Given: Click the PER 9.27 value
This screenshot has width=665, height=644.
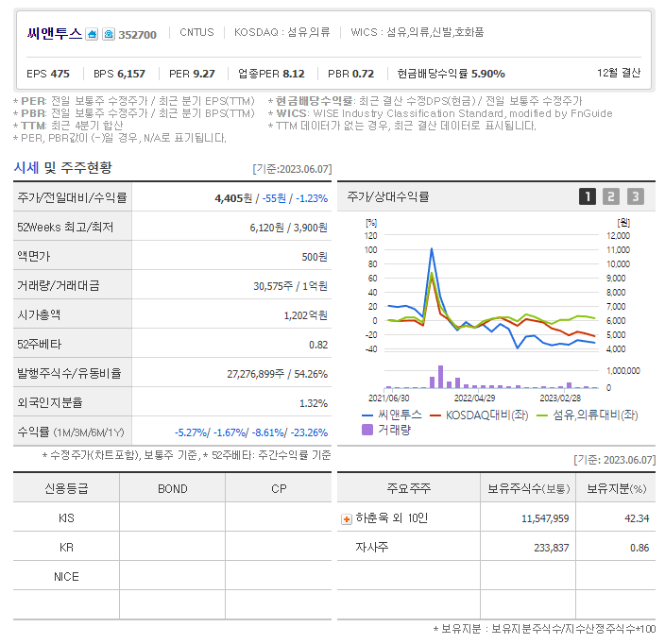Looking at the screenshot, I should coord(192,74).
